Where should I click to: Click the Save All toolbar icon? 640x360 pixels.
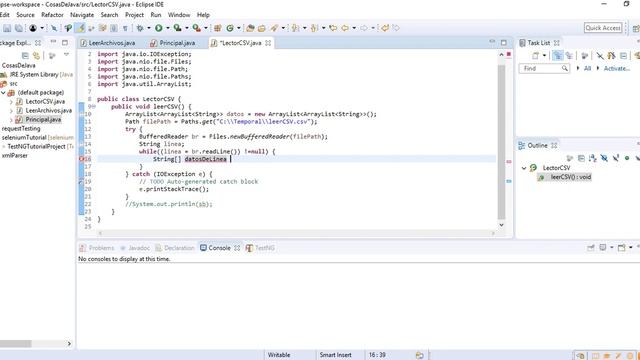pyautogui.click(x=19, y=28)
